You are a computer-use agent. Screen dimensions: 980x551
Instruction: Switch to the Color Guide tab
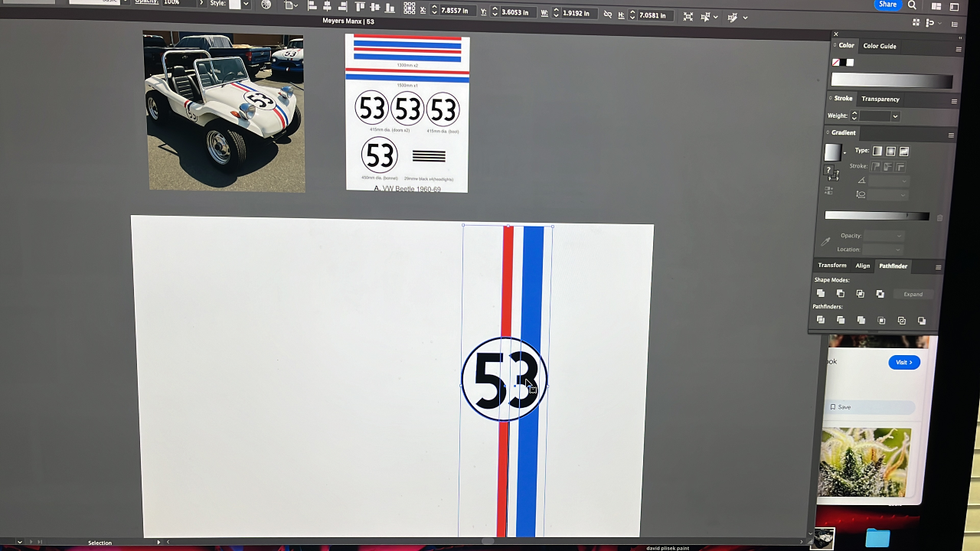point(880,46)
